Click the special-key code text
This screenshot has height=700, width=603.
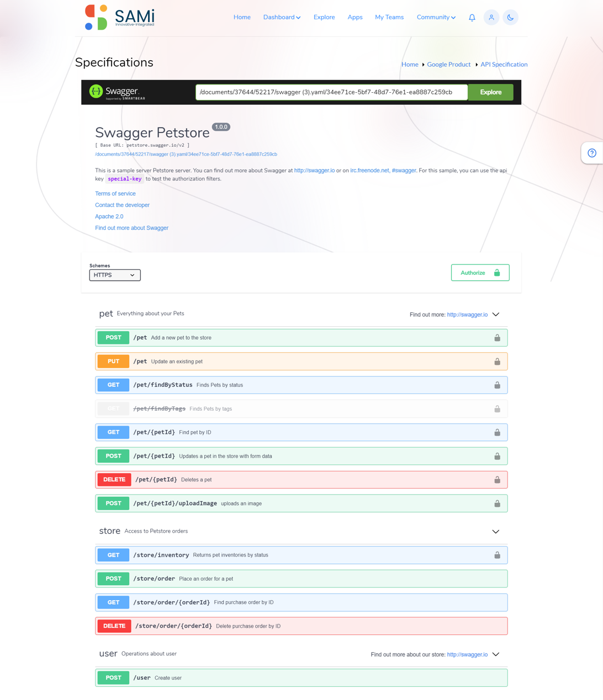point(125,179)
